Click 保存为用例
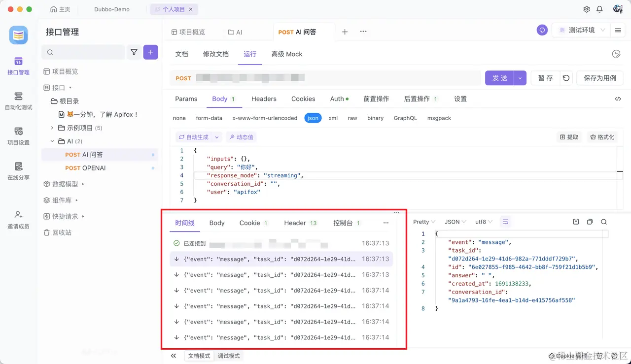 pos(600,78)
